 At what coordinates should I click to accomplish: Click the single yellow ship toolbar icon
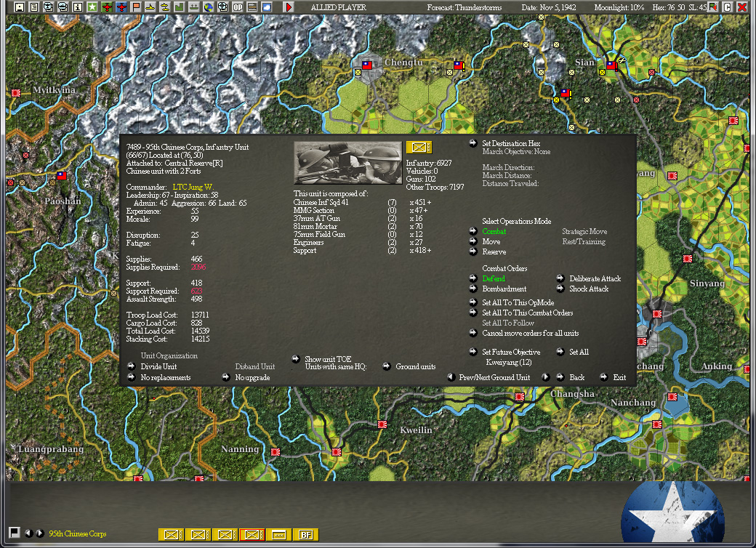150,7
